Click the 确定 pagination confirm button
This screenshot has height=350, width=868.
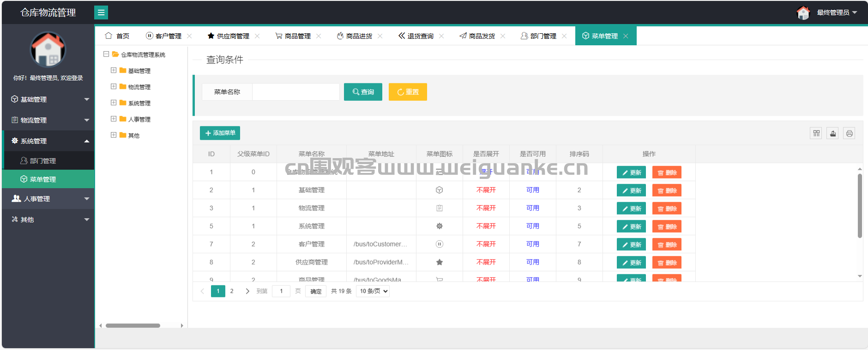point(316,291)
